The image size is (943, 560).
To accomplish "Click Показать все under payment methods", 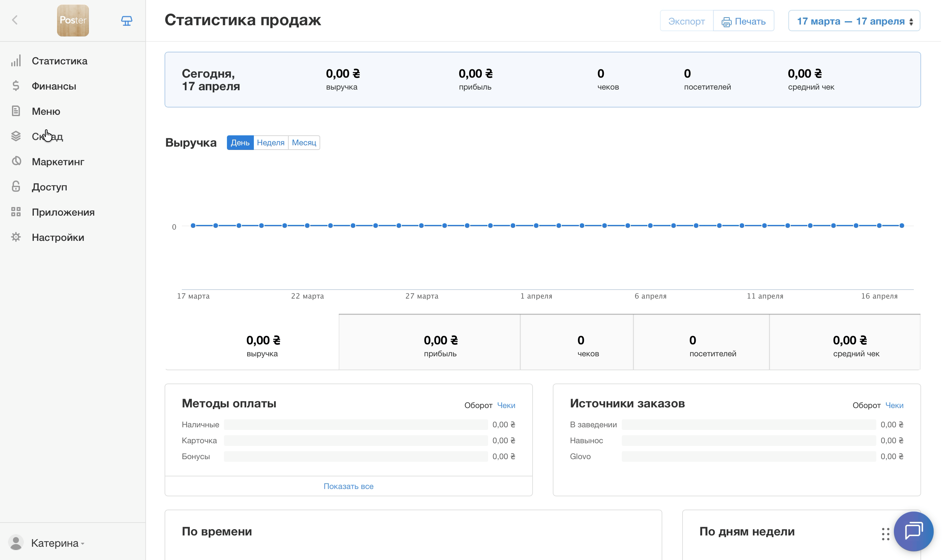I will [348, 486].
